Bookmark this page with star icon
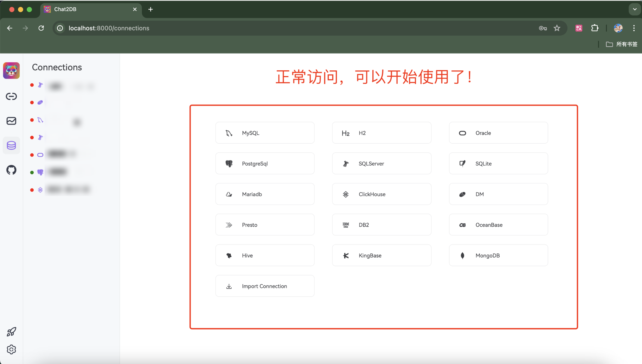 [x=557, y=28]
